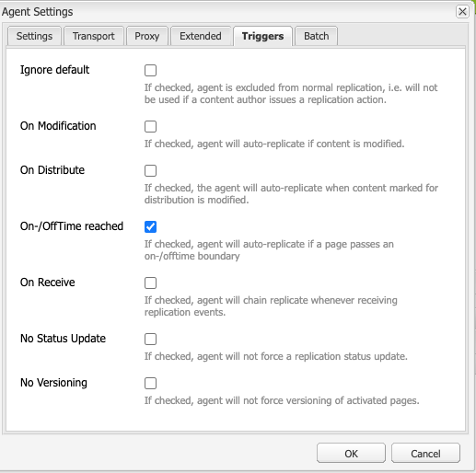Click the On-/OffTime reached label
The image size is (476, 473).
click(x=72, y=226)
